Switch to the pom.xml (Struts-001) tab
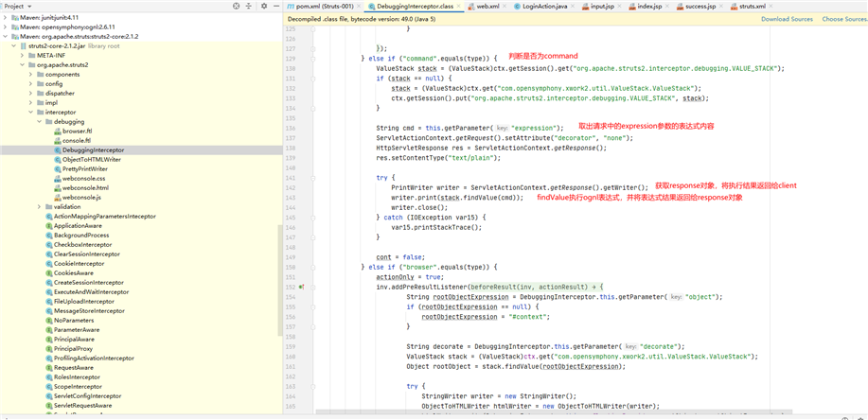 (324, 6)
